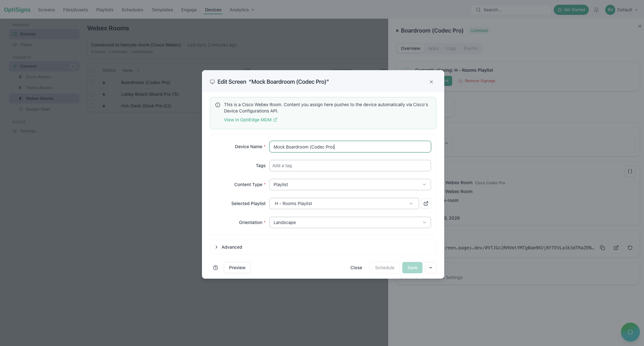Image resolution: width=644 pixels, height=346 pixels.
Task: Click the Add a tag field
Action: pyautogui.click(x=350, y=166)
